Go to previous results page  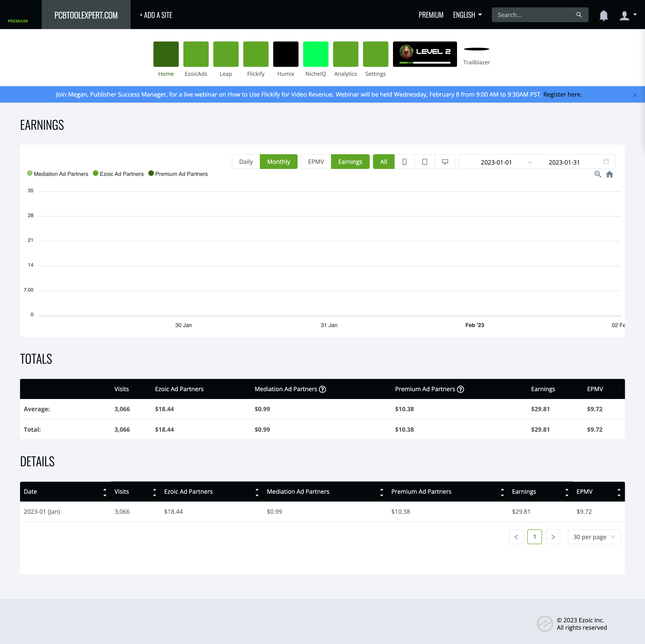click(516, 537)
